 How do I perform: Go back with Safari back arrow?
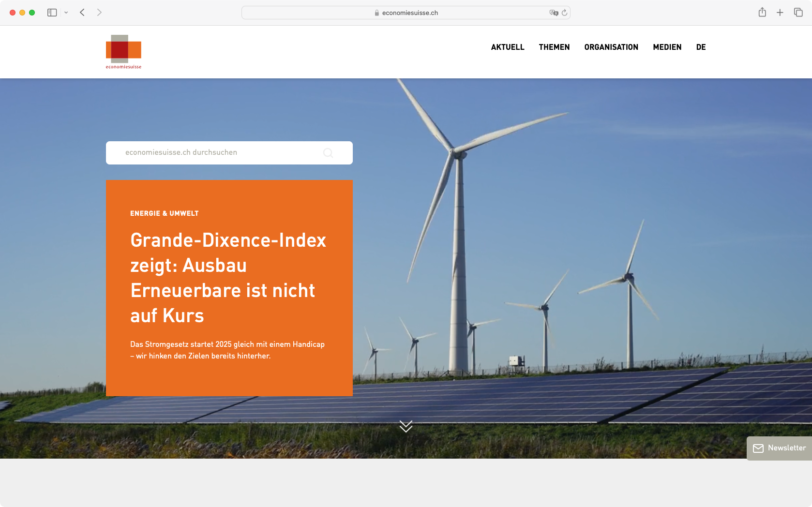coord(82,13)
